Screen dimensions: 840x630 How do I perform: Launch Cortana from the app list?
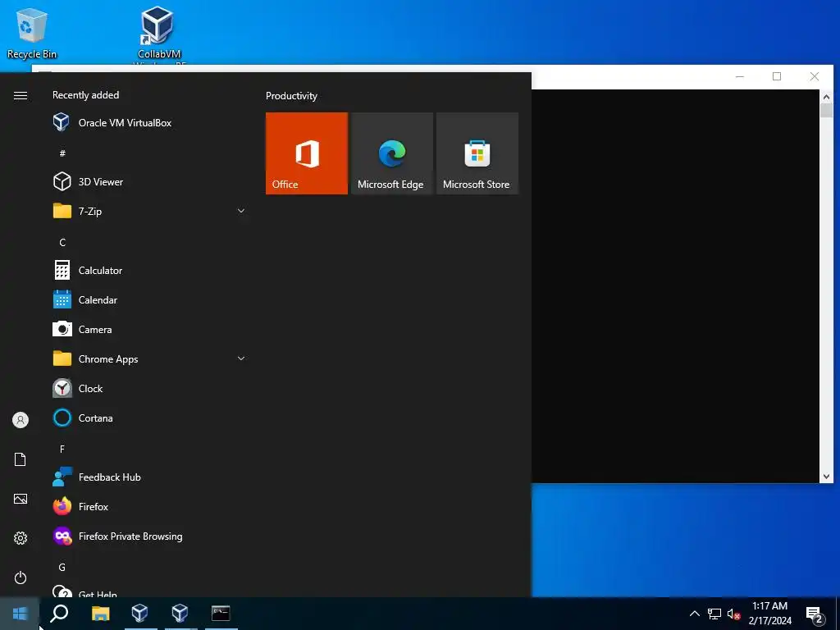coord(150,418)
